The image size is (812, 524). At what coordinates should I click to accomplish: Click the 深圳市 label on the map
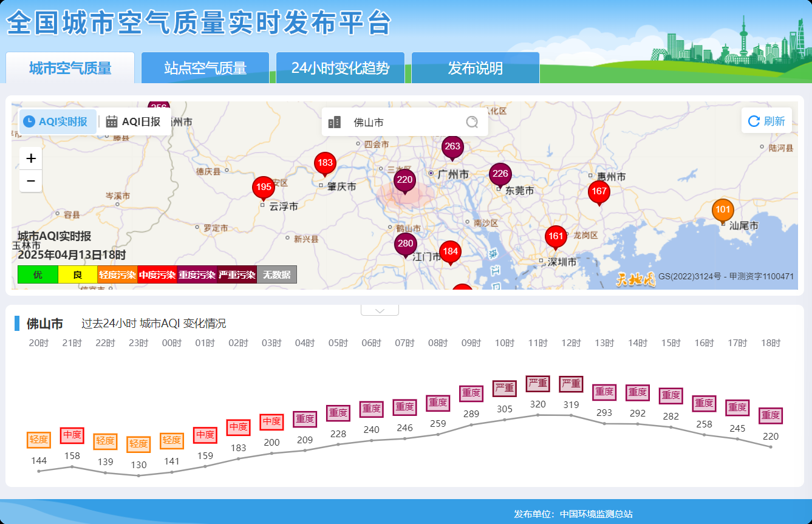(561, 262)
